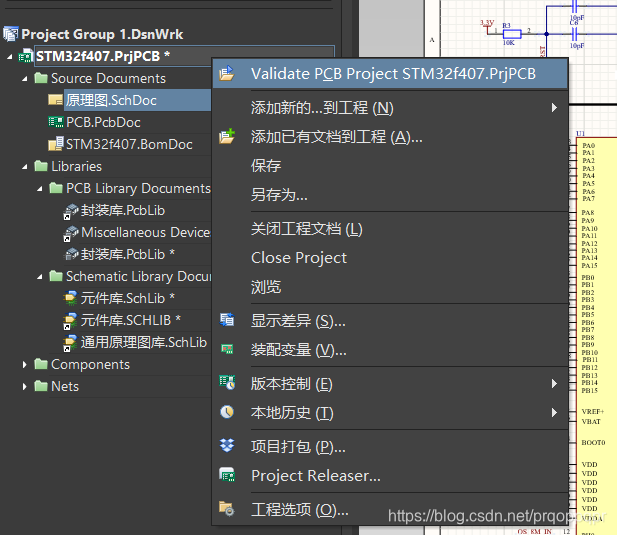Click the add existing document icon
This screenshot has height=535, width=617.
click(x=227, y=136)
